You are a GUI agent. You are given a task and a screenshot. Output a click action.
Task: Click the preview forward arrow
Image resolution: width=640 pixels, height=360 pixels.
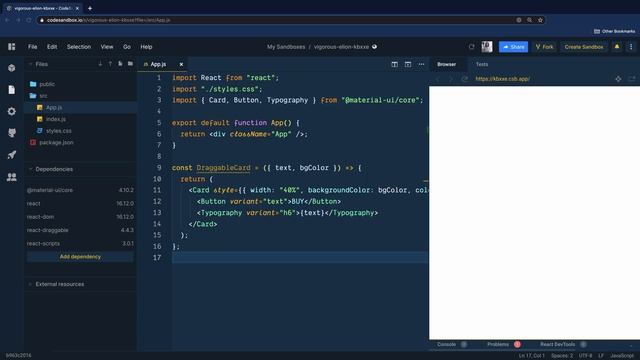pyautogui.click(x=451, y=79)
